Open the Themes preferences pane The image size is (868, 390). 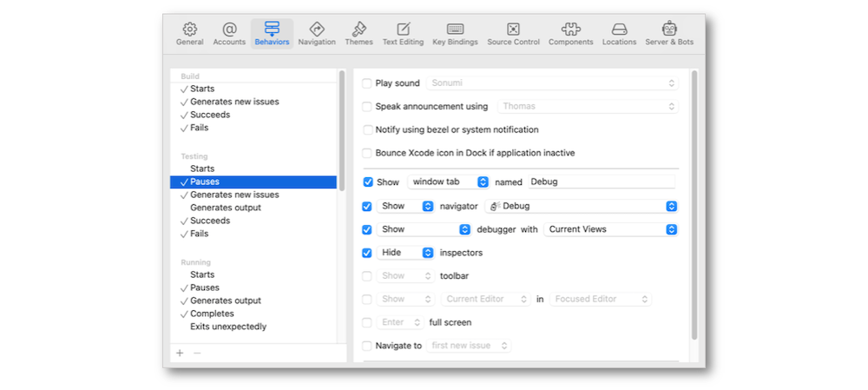point(358,34)
